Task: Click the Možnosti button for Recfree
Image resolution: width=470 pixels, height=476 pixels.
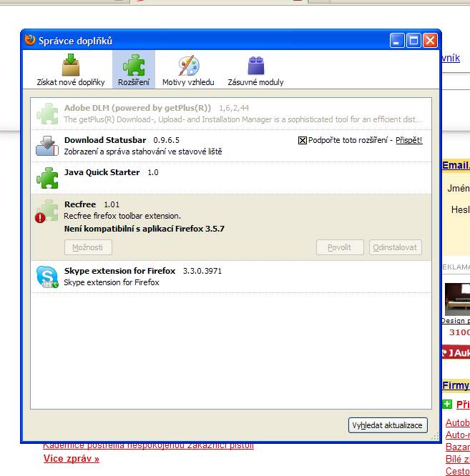Action: click(x=88, y=247)
